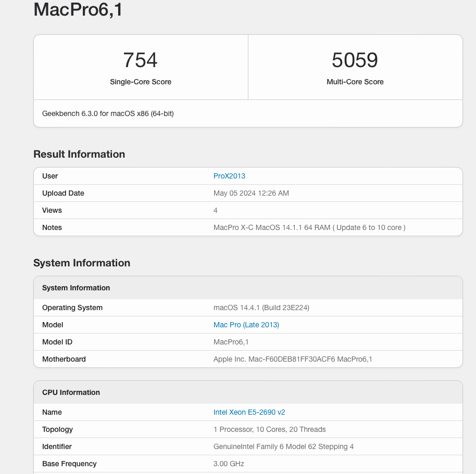Screen dimensions: 476x474
Task: Click the Motherboard row label
Action: [x=64, y=359]
